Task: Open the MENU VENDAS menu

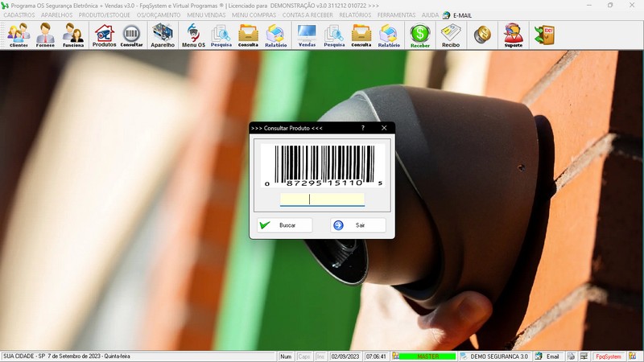Action: click(x=206, y=15)
